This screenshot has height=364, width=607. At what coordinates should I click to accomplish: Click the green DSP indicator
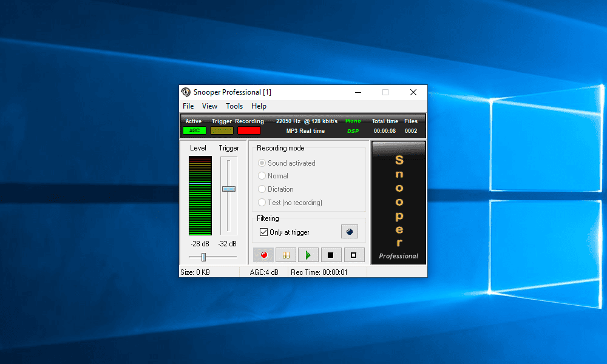pyautogui.click(x=353, y=131)
